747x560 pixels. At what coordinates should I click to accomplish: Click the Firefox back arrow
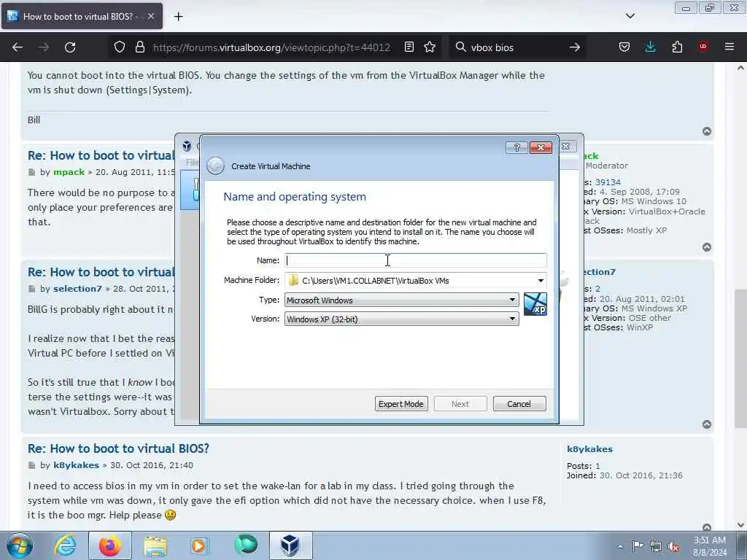click(18, 47)
